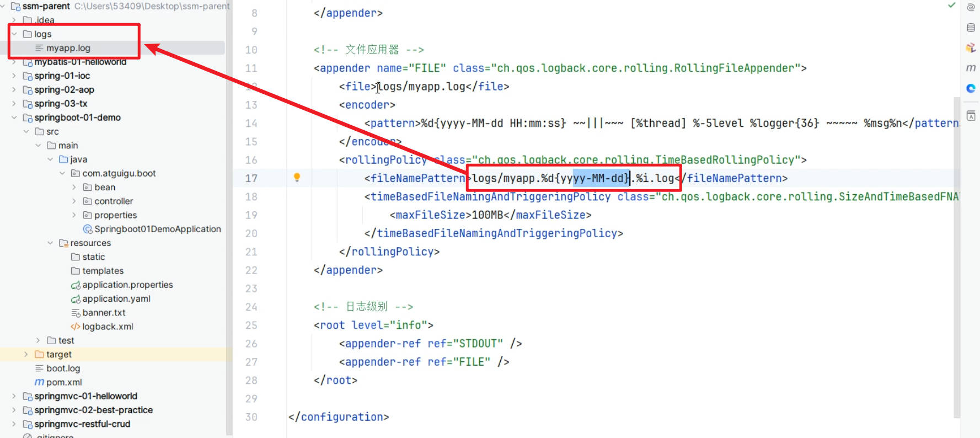Open application.yaml file

pos(116,298)
